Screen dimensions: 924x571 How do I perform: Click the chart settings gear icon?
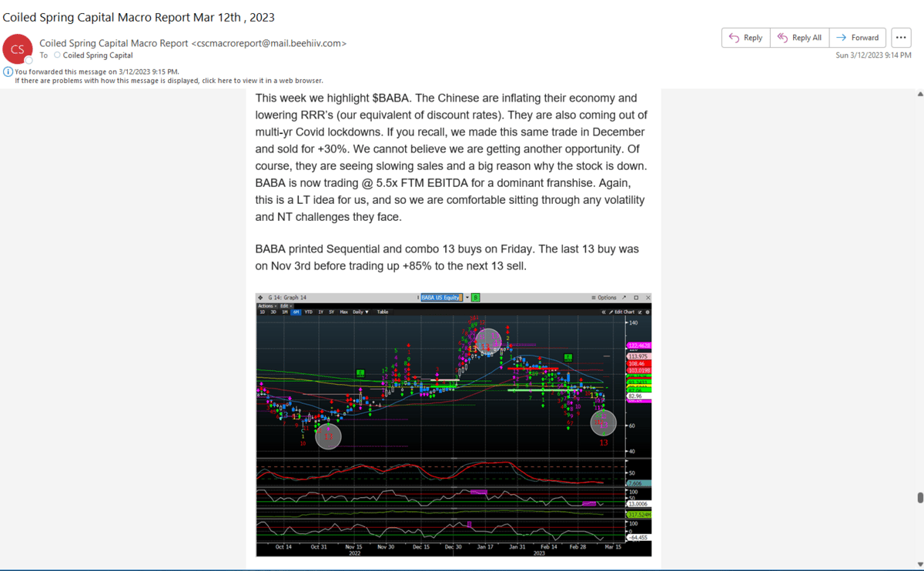pos(648,312)
